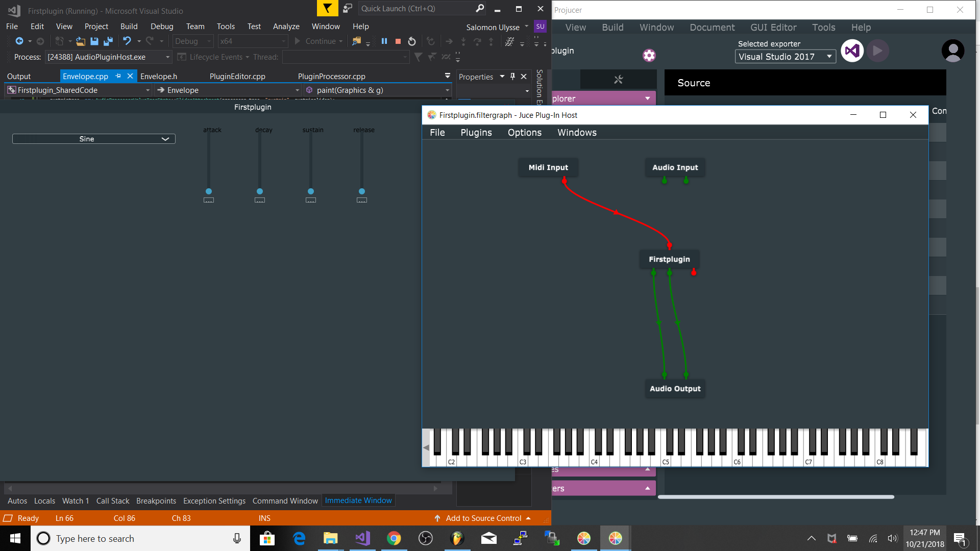This screenshot has width=980, height=551.
Task: Click the Save All toolbar icon
Action: (x=108, y=41)
